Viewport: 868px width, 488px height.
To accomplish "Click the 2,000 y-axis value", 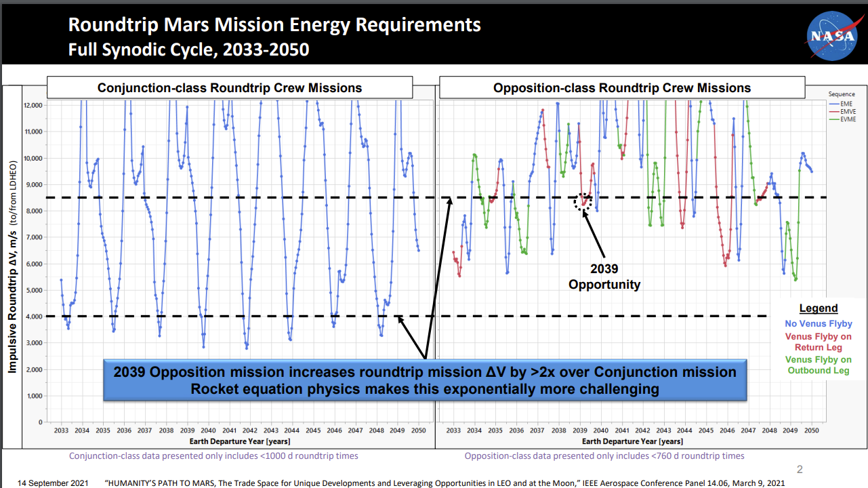I will coord(34,369).
